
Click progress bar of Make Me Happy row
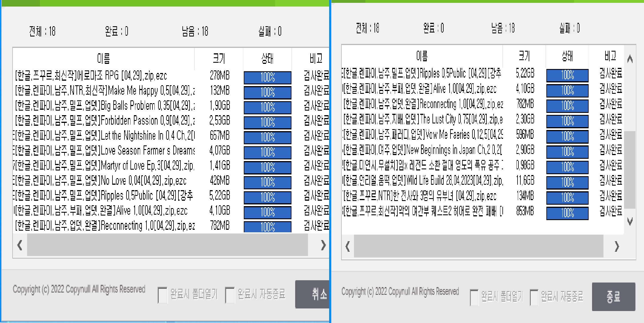tap(267, 92)
